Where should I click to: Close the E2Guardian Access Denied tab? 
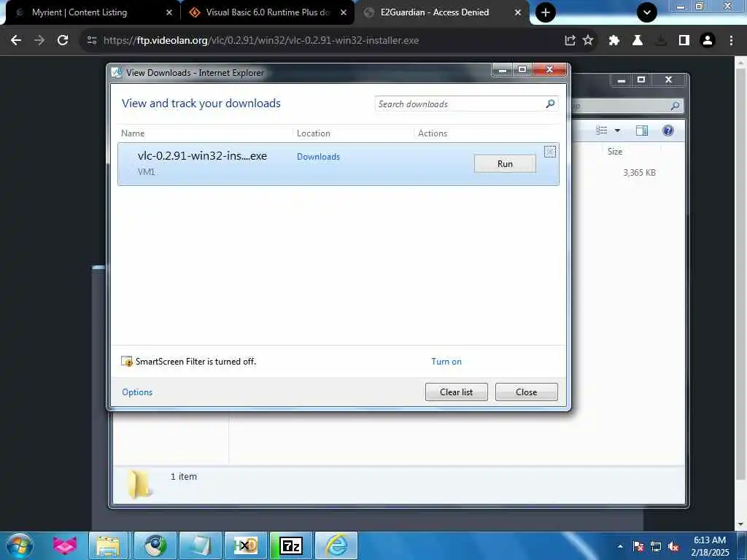[518, 12]
